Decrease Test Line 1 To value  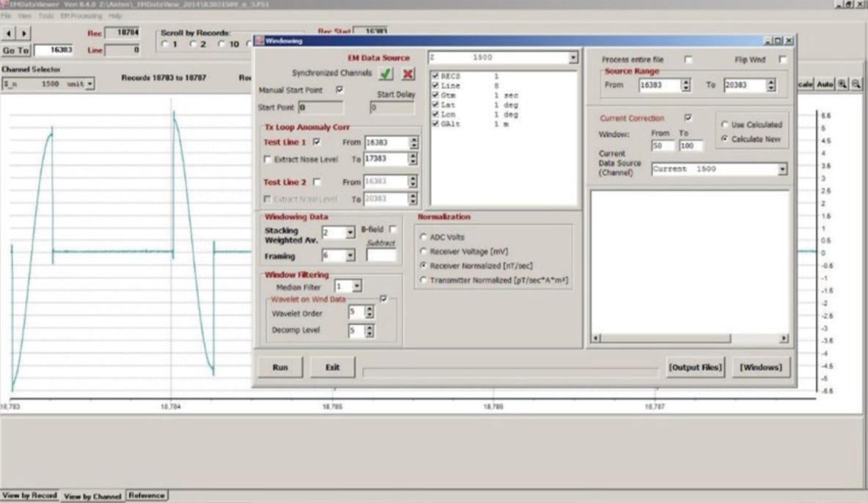point(413,161)
